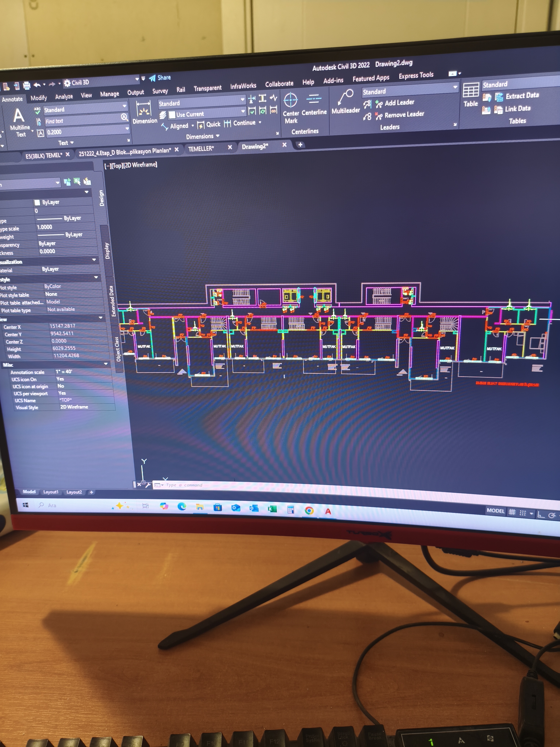Undo the last action
Image resolution: width=560 pixels, height=747 pixels.
(x=37, y=85)
